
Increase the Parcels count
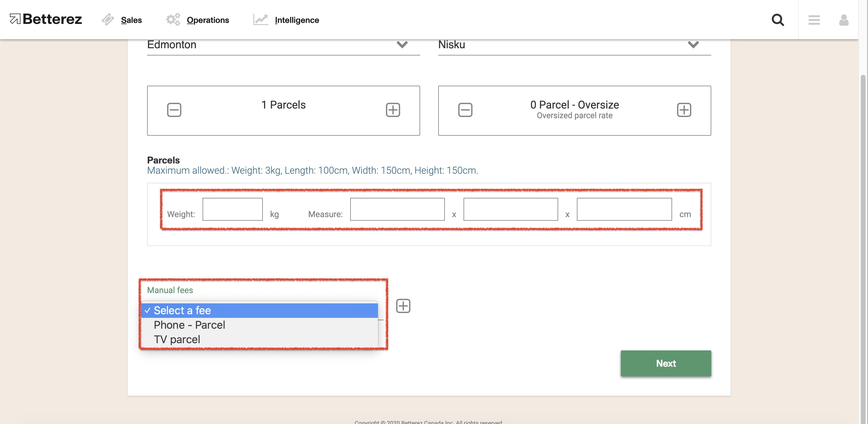pos(392,109)
